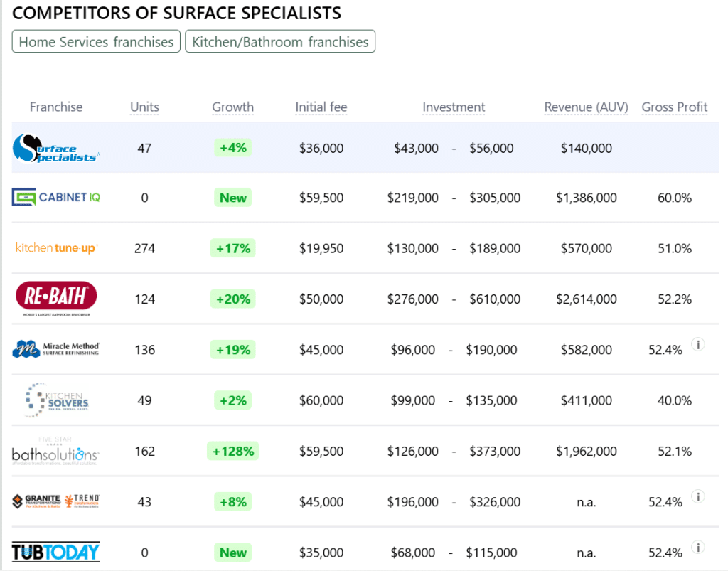This screenshot has width=728, height=571.
Task: Select the +20% growth badge
Action: coord(232,299)
